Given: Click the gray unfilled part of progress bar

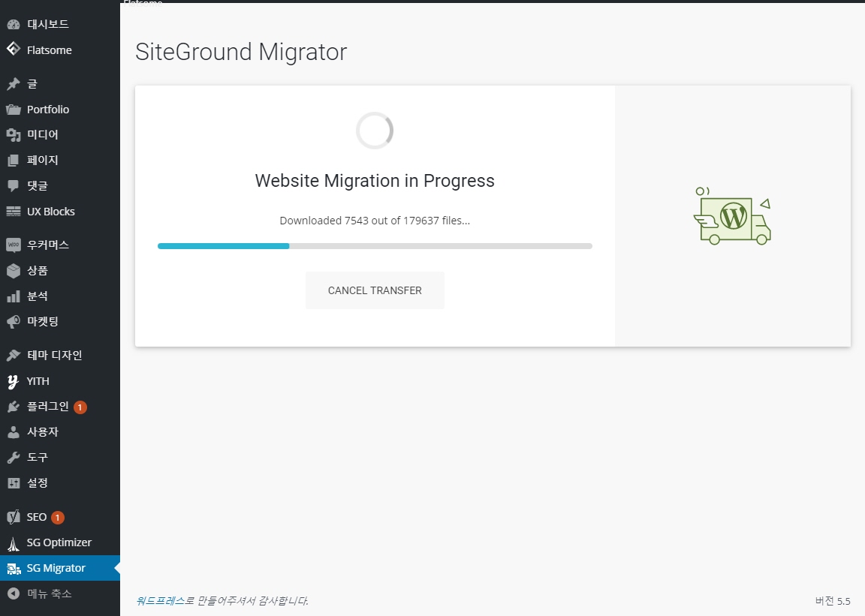Looking at the screenshot, I should coord(441,246).
